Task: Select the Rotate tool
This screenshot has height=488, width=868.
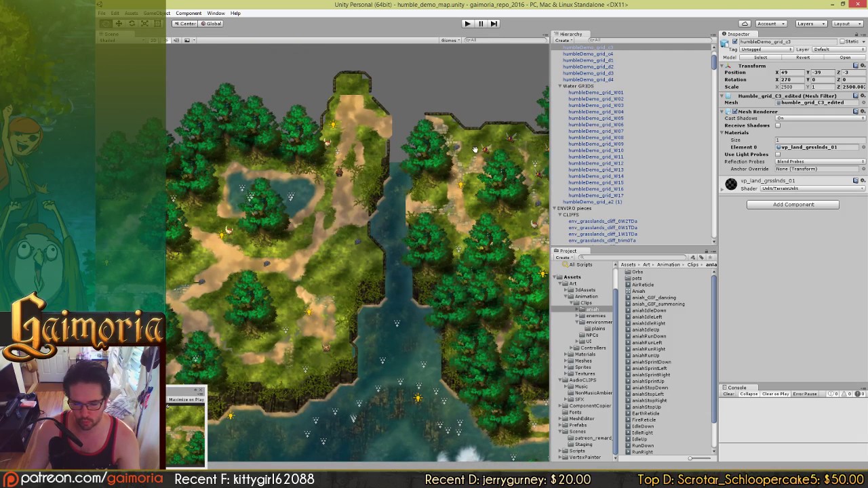Action: point(132,24)
